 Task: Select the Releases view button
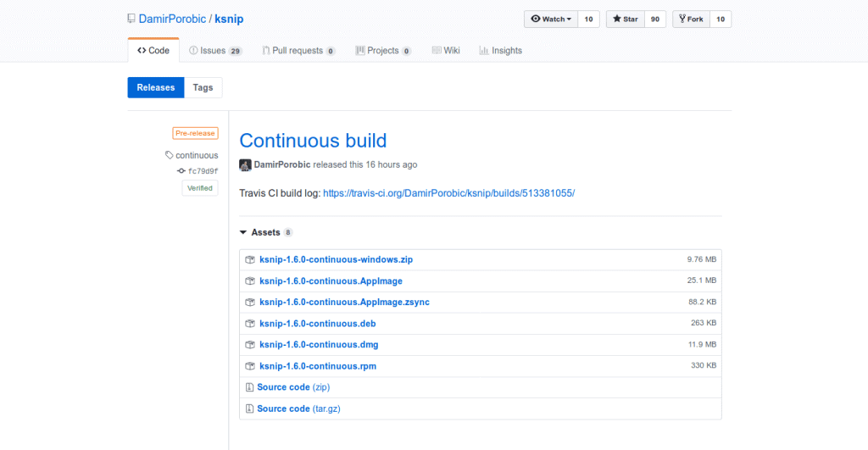pos(155,87)
